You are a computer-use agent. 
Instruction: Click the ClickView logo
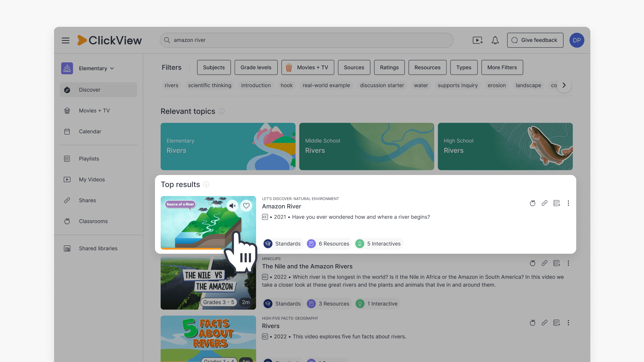click(x=109, y=40)
